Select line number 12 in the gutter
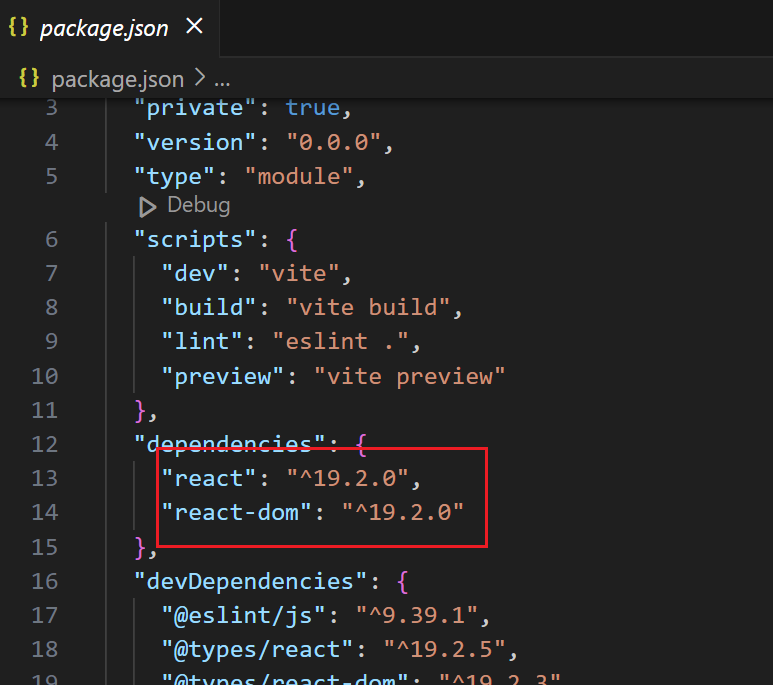This screenshot has width=773, height=685. (45, 444)
